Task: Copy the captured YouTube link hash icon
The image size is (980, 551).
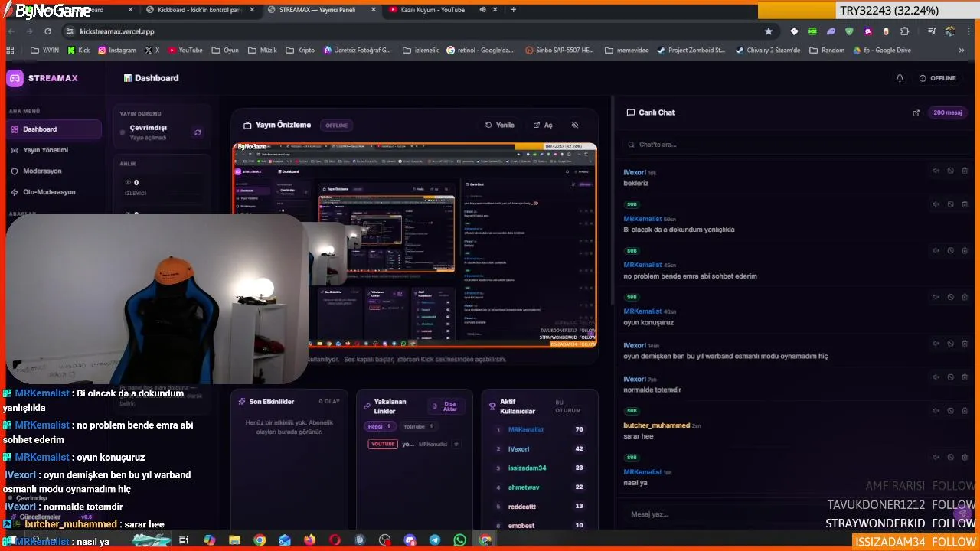Action: [456, 444]
